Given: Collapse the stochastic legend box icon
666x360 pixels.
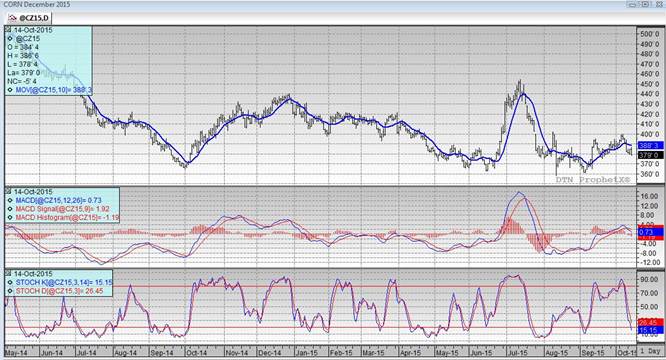Looking at the screenshot, I should click(8, 274).
